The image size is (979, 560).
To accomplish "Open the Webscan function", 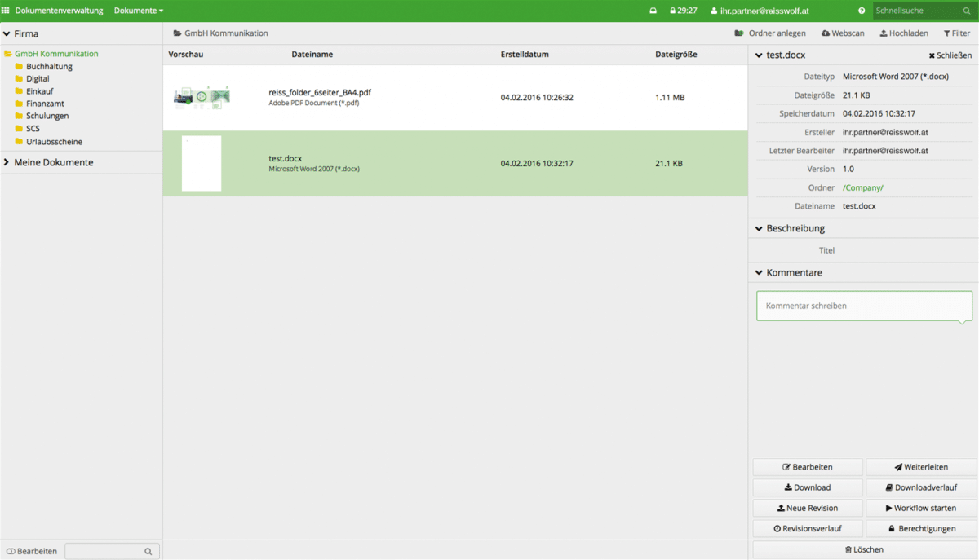I will tap(842, 33).
